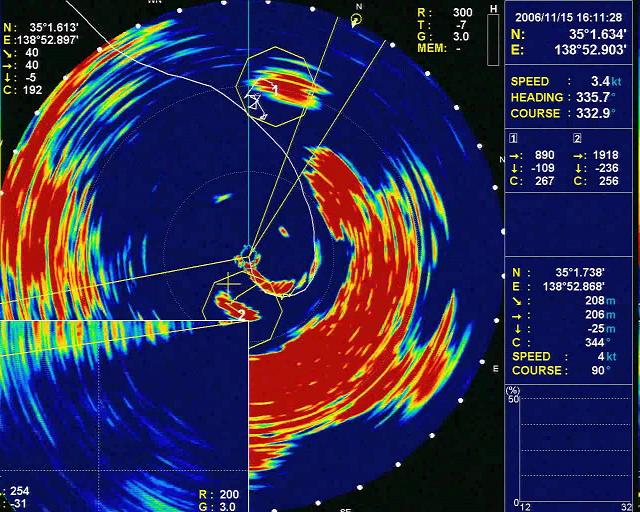Click the own-ship marker at the sonar center
The image size is (640, 512).
248,256
